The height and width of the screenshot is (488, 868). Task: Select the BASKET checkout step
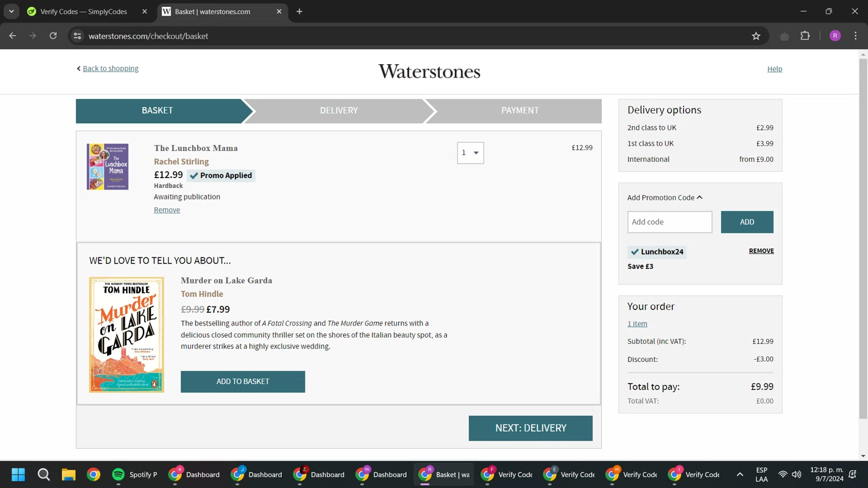(x=157, y=110)
